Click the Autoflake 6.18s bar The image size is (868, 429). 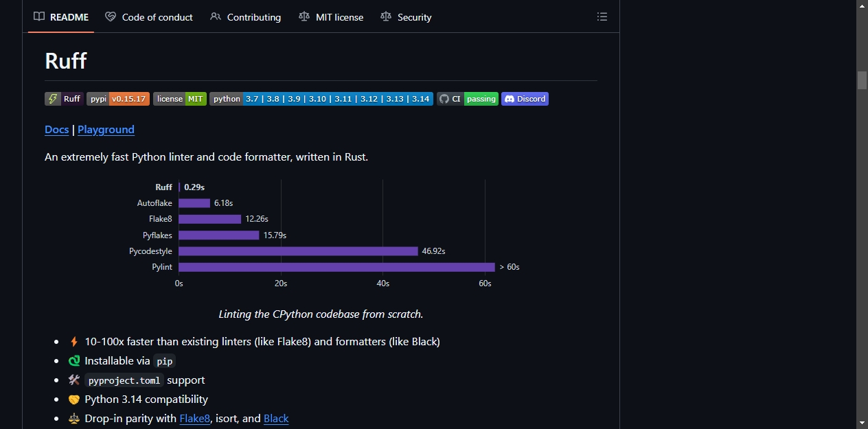tap(194, 203)
